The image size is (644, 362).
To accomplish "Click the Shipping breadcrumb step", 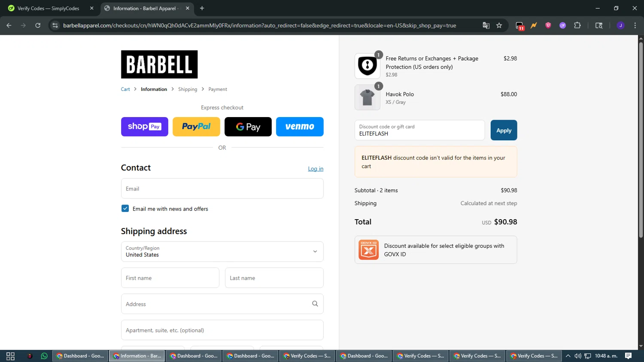I will click(188, 89).
